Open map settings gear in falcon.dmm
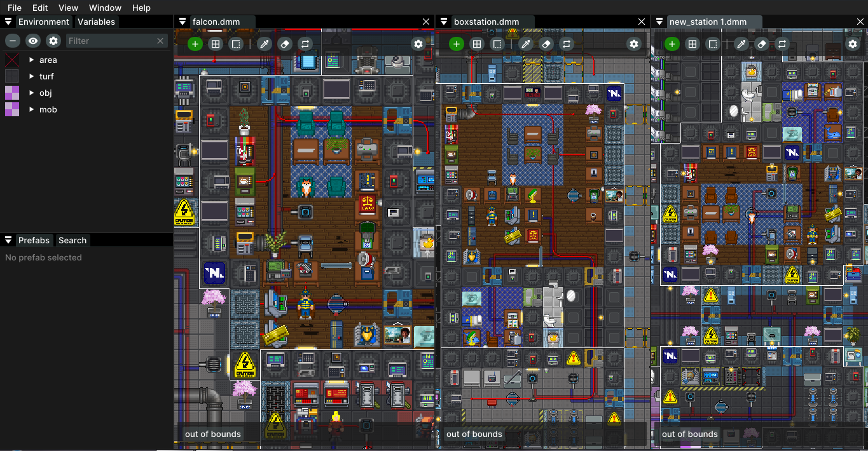The height and width of the screenshot is (451, 868). [x=418, y=44]
